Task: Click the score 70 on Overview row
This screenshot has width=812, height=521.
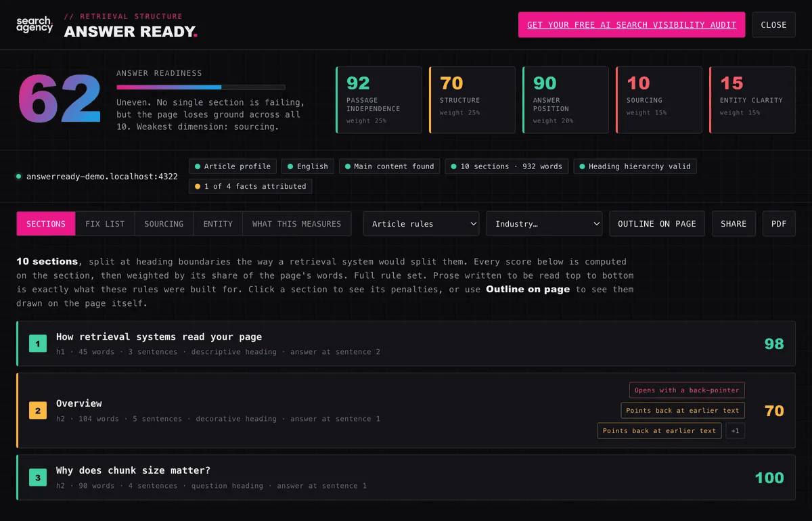Action: point(774,411)
